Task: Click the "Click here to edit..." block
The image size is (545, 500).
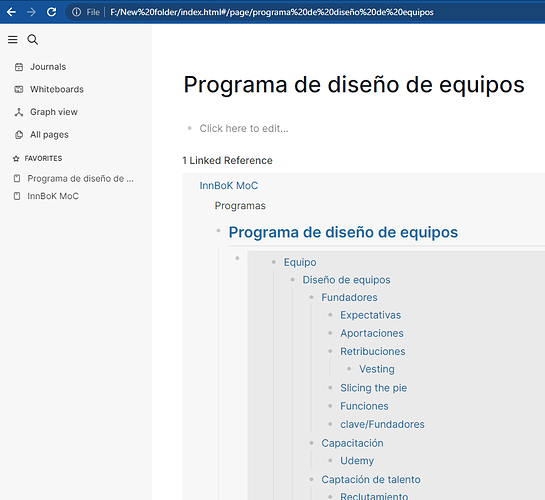Action: (244, 129)
